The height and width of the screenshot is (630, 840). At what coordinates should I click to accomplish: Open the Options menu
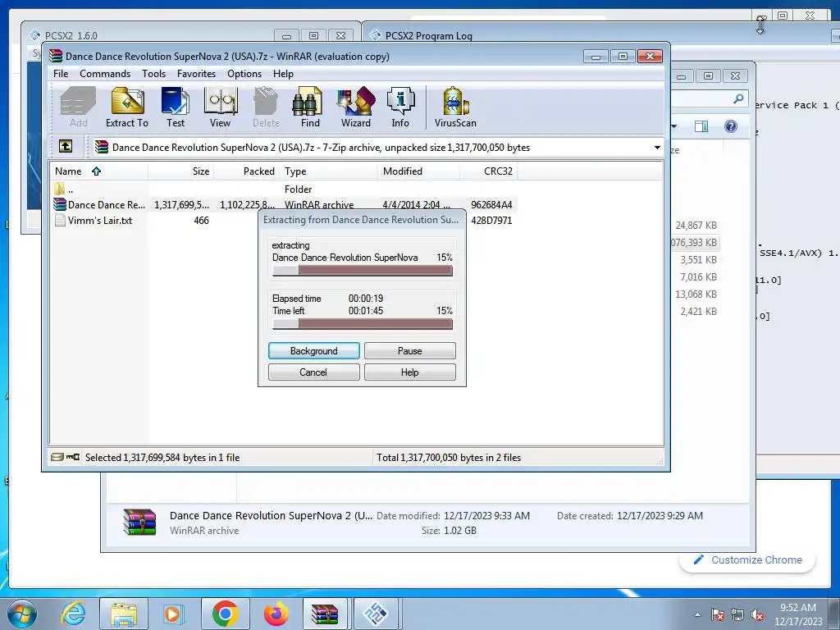coord(244,73)
